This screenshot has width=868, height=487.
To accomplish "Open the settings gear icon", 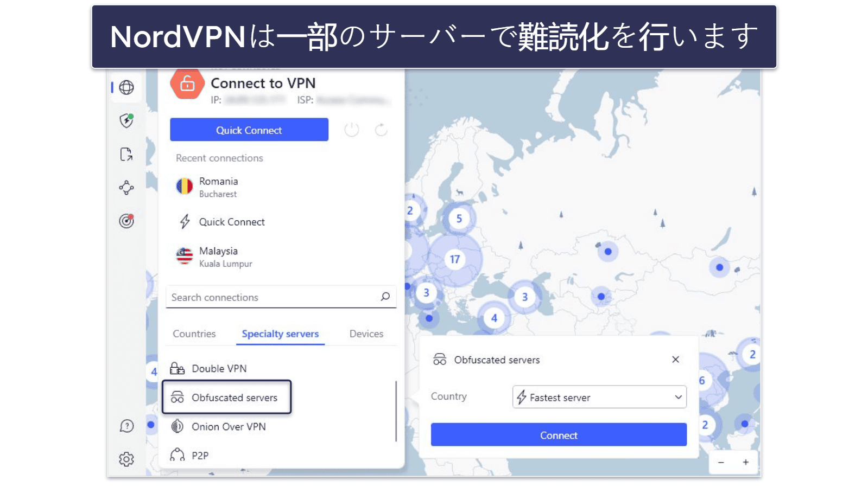I will click(126, 459).
